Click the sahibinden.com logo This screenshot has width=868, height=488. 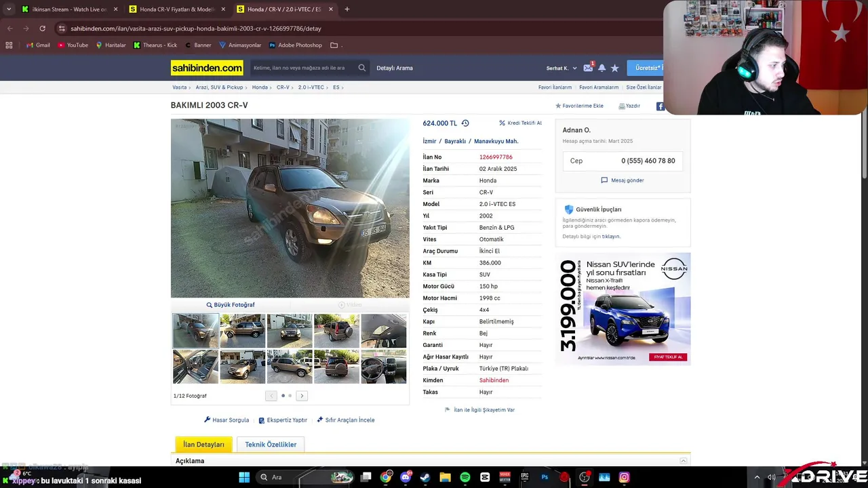pos(207,68)
